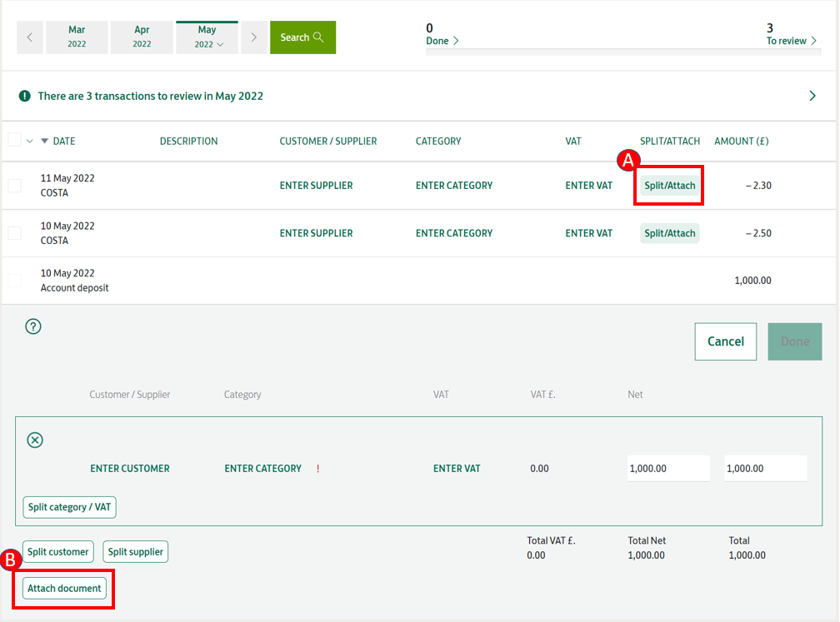
Task: Open the To review link
Action: pyautogui.click(x=791, y=41)
